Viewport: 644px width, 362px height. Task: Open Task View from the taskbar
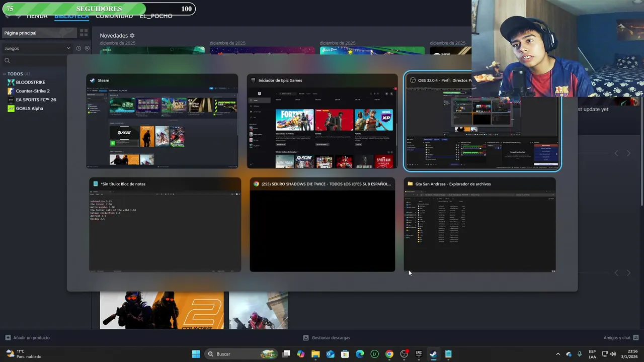(286, 354)
